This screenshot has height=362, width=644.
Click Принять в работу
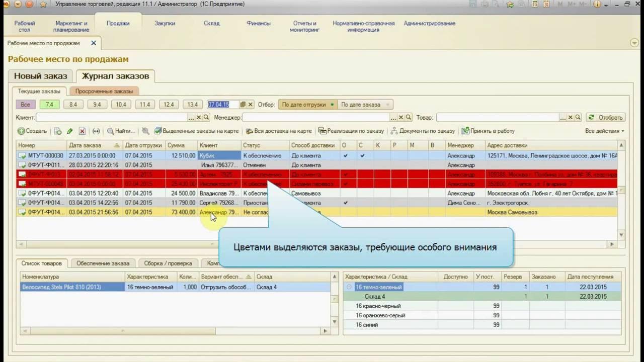pyautogui.click(x=488, y=131)
